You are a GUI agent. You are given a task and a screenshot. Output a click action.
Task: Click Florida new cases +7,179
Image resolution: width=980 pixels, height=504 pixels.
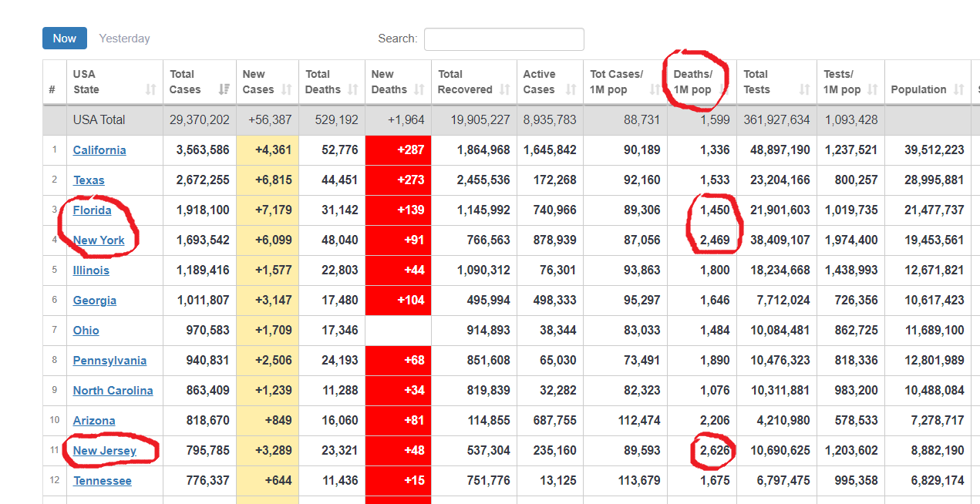pyautogui.click(x=273, y=210)
